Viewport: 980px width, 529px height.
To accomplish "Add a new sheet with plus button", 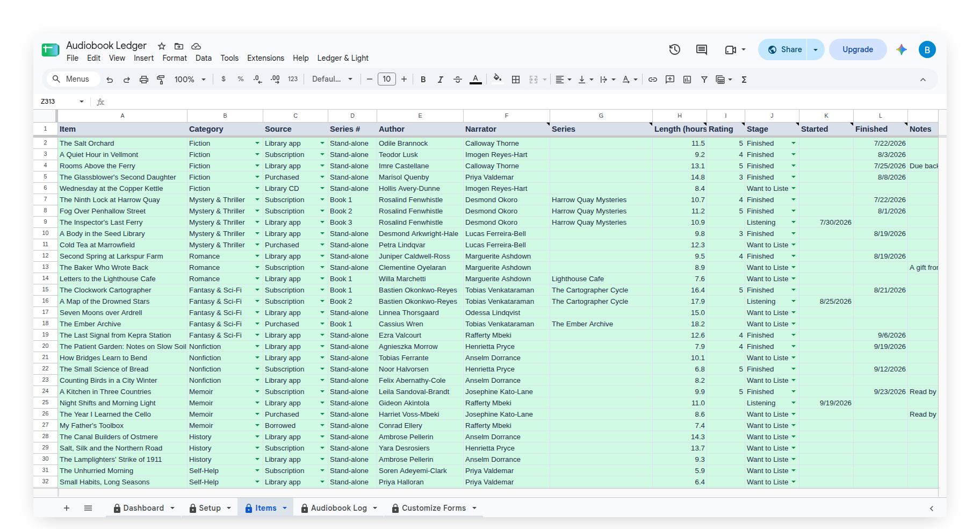I will [67, 508].
